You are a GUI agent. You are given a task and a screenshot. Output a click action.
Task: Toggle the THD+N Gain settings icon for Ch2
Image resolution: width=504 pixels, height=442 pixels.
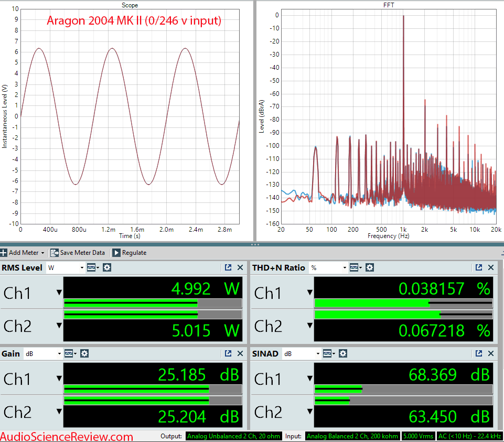[x=370, y=267]
